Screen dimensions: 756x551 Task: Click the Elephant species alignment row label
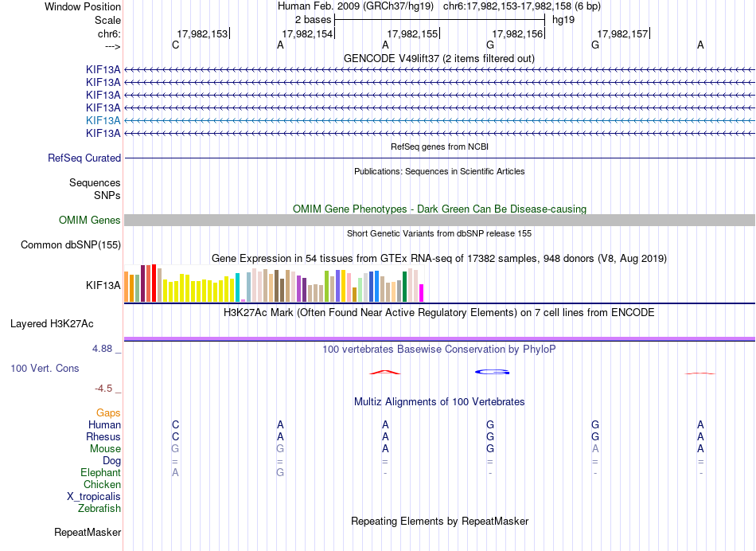pos(100,473)
